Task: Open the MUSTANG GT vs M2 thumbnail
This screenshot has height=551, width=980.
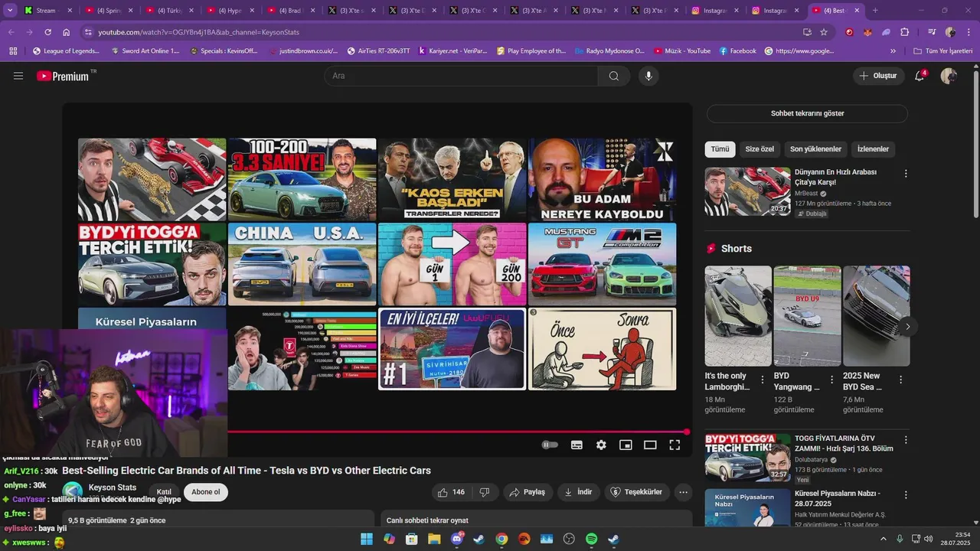Action: [602, 264]
